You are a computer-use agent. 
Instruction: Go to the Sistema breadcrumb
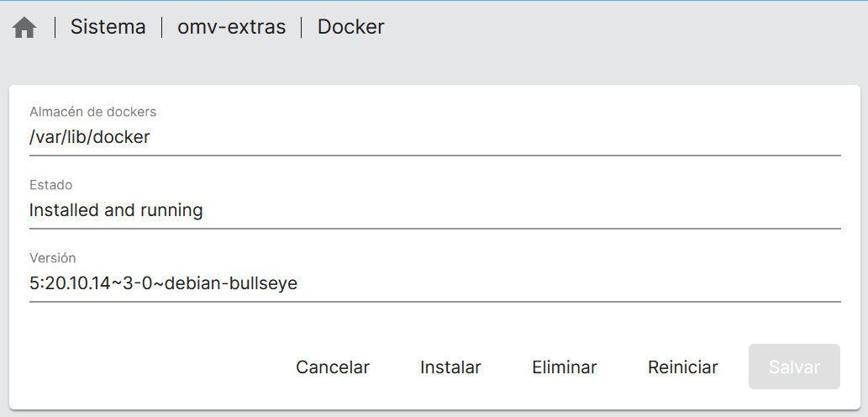click(108, 27)
